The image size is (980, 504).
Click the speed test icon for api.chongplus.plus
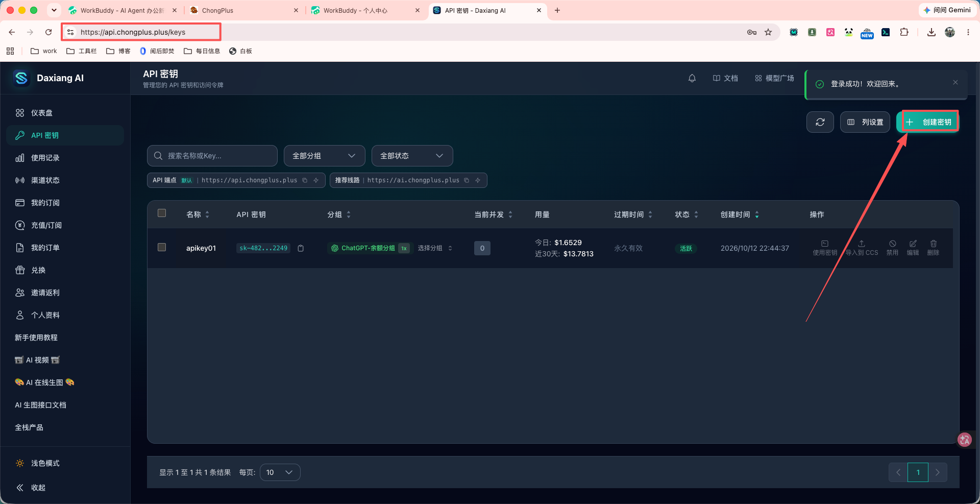[x=316, y=180]
